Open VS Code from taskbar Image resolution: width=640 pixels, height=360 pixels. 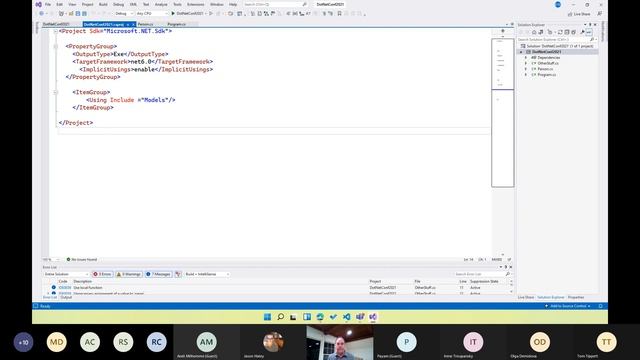(347, 317)
